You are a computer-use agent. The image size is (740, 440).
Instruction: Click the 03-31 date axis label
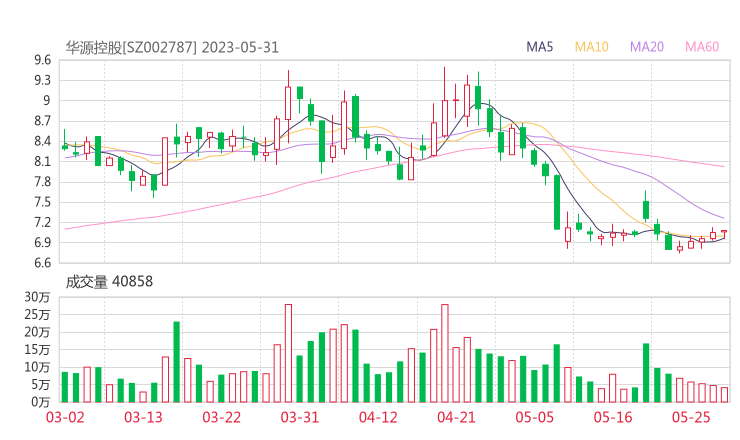300,417
